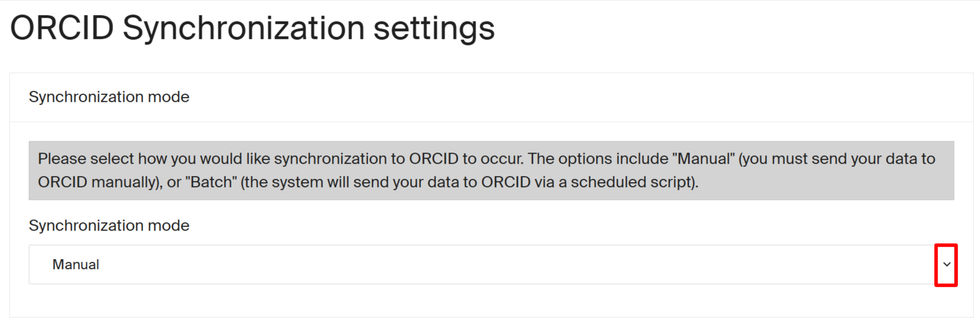Click the dropdown chevron arrow icon

point(946,265)
